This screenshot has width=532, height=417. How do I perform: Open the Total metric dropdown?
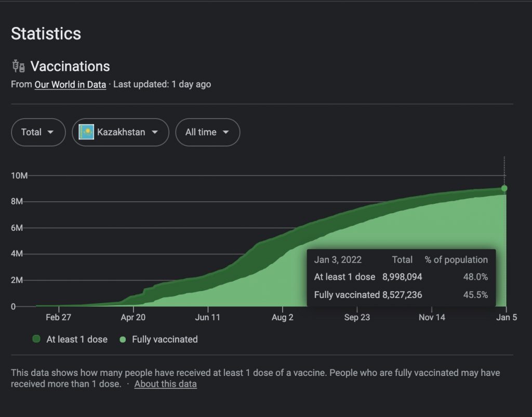[38, 132]
